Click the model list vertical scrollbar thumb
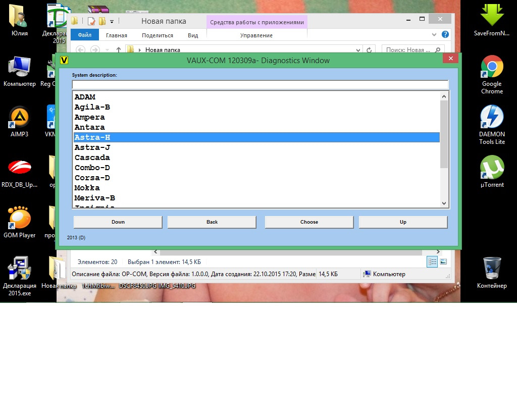 [x=444, y=134]
